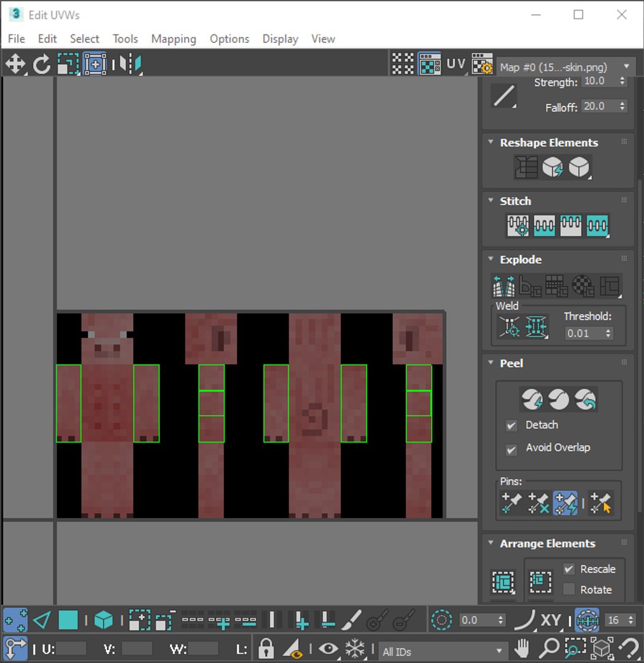Click Straighten Selection in Reshape Elements
Viewport: 644px width, 663px height.
click(526, 168)
